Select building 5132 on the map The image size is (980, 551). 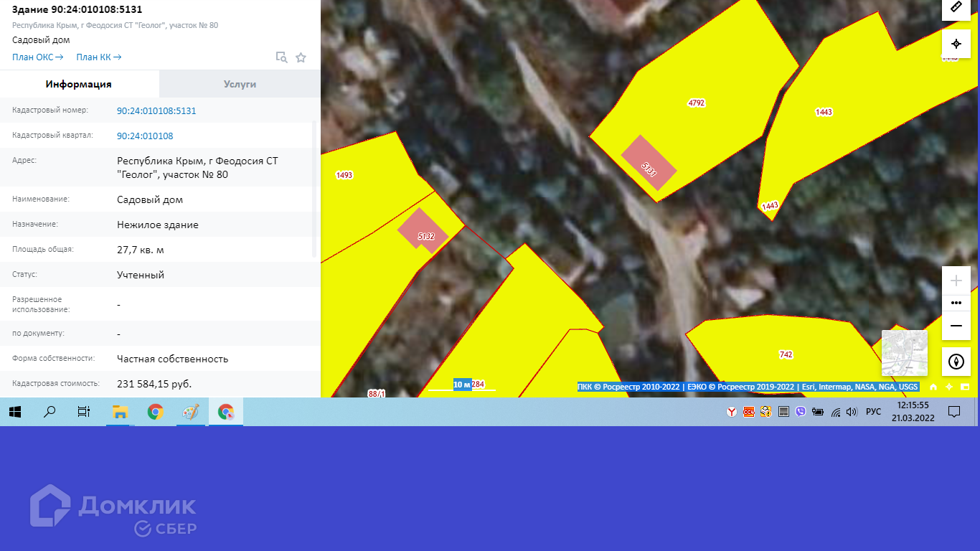[x=423, y=232]
